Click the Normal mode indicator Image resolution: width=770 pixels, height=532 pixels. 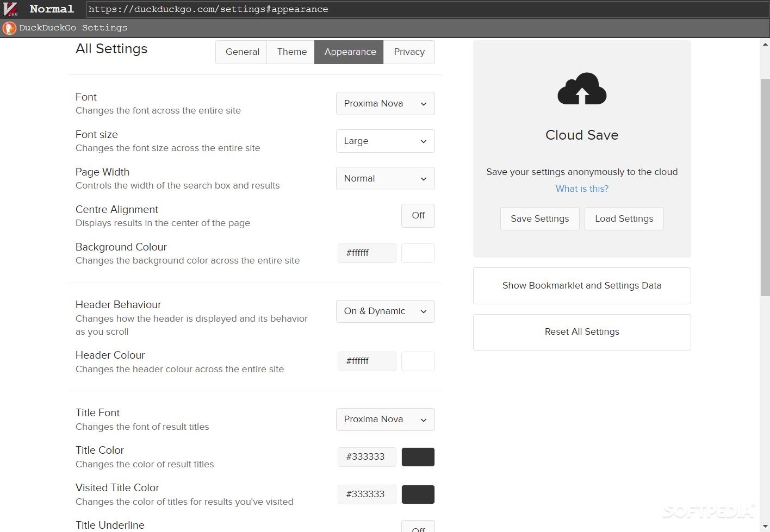click(52, 9)
